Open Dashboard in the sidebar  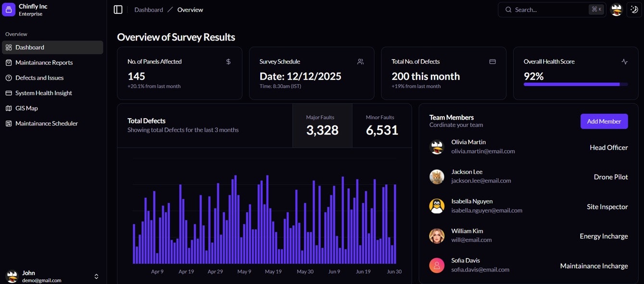[52, 47]
